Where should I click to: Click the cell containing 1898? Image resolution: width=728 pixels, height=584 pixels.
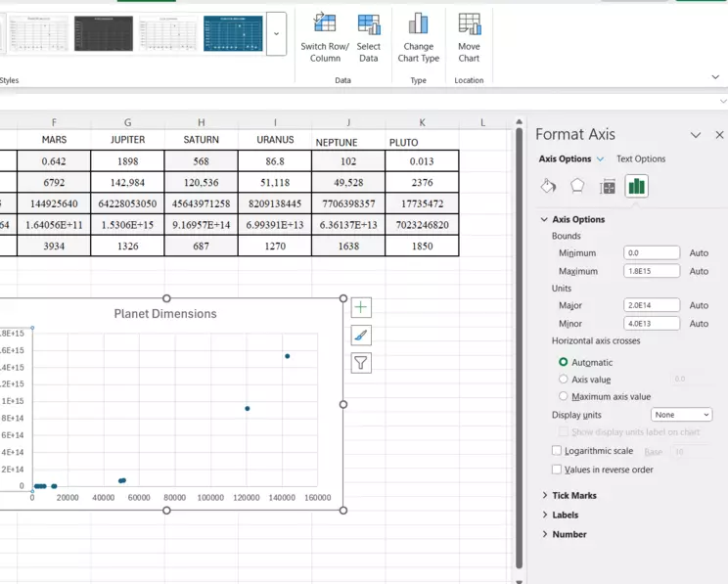(127, 161)
